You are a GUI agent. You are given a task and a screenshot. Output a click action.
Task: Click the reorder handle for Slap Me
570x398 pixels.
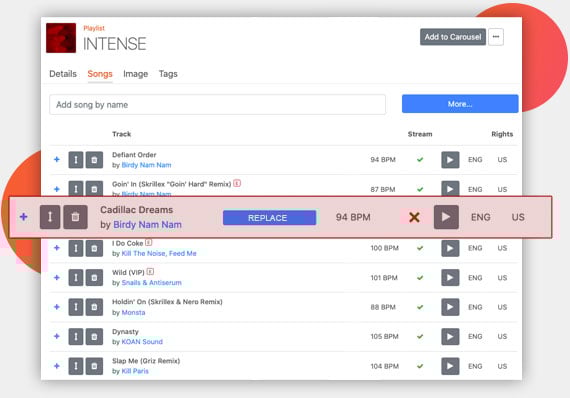(76, 366)
